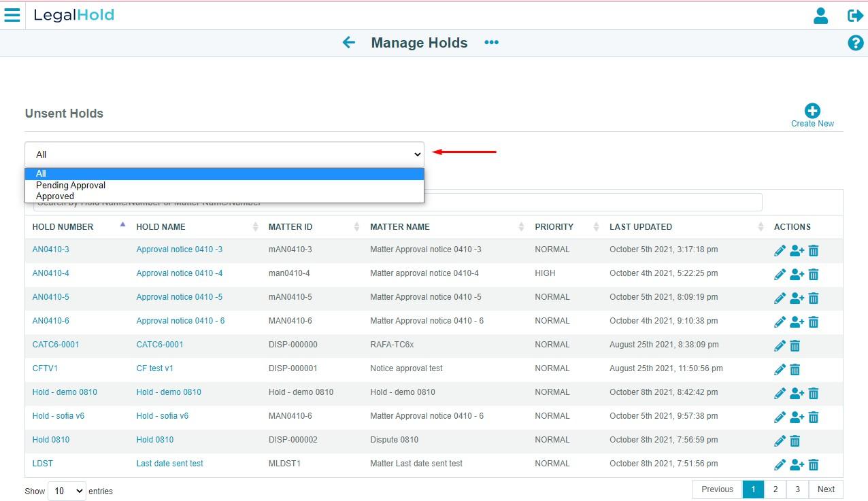Delete hold AN0410-6 with trash icon

click(814, 322)
